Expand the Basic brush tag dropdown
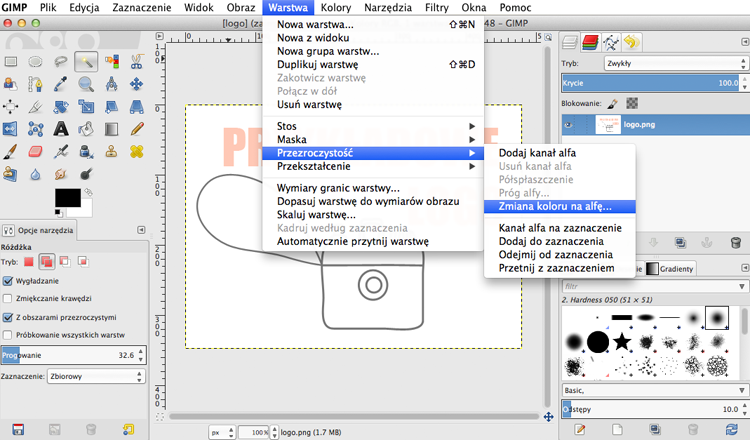Viewport: 750px width, 440px height. click(x=654, y=390)
